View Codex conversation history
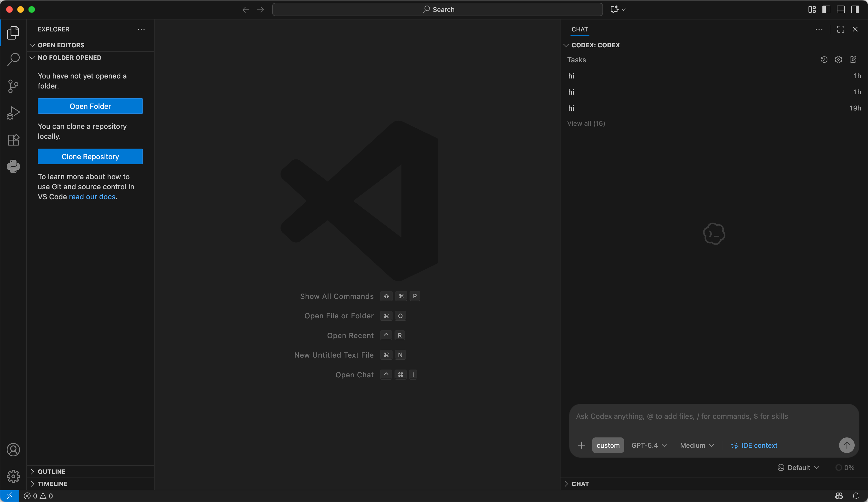 tap(824, 59)
